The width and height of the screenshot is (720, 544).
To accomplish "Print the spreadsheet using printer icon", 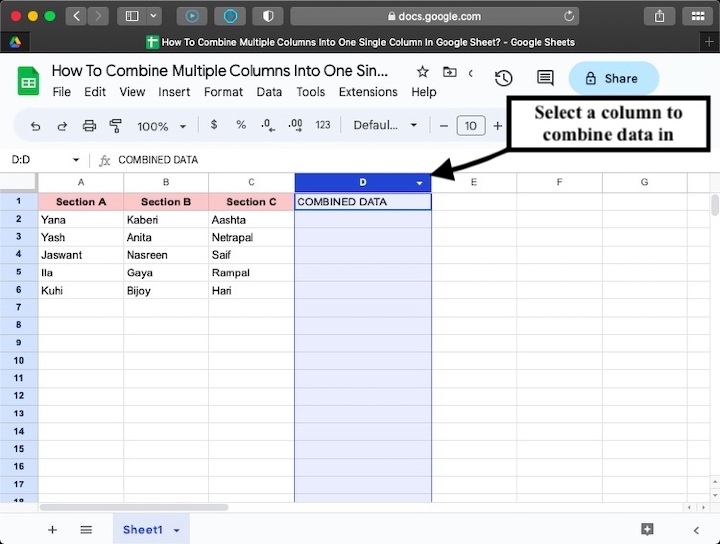I will point(89,126).
